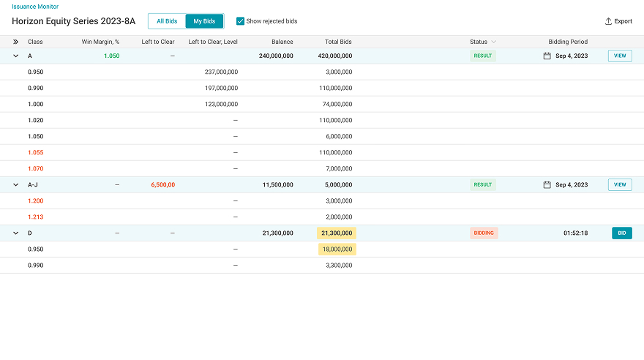Click calendar icon in Class A-J row
Viewport: 644px width, 360px height.
coord(547,184)
